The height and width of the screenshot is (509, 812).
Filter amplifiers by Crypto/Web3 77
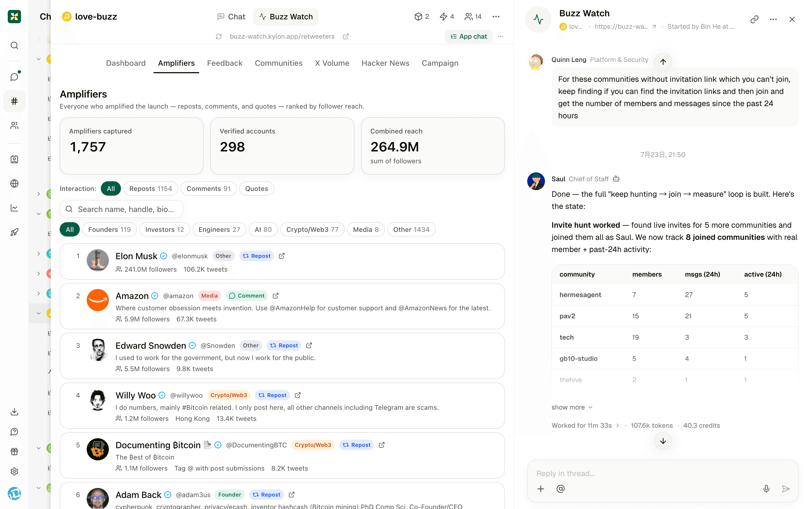(x=312, y=230)
